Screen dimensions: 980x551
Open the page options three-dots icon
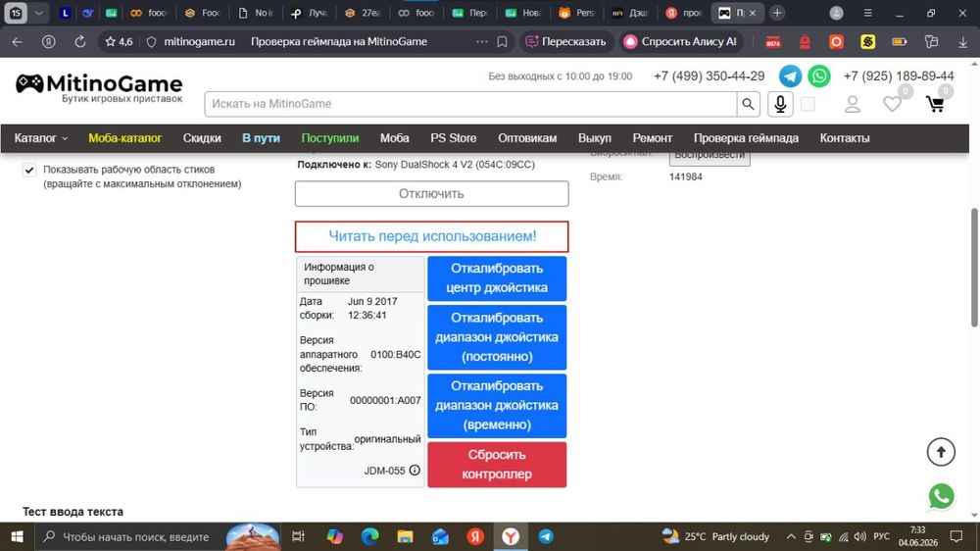coord(481,42)
